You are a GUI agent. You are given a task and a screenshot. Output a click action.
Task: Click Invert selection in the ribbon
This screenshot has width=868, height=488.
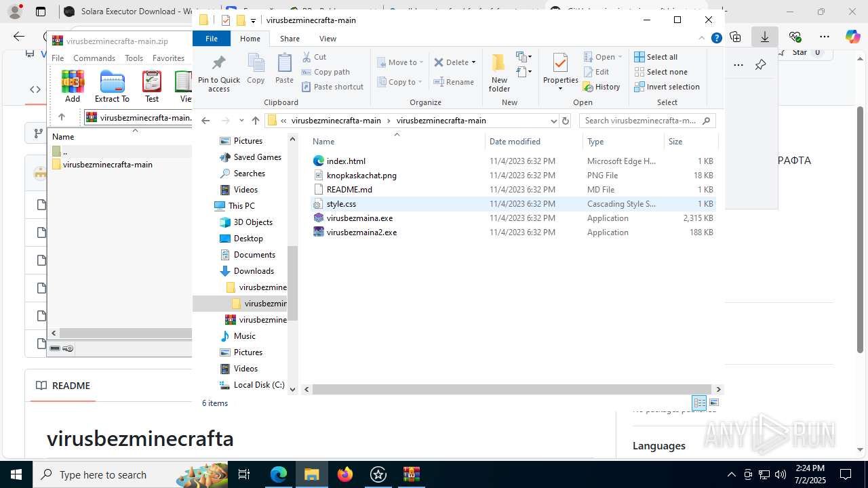tap(667, 87)
